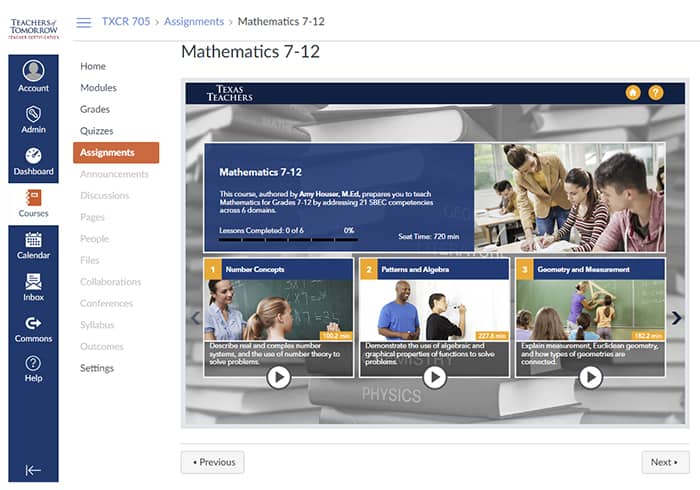Screen dimensions: 700x490
Task: Click the classroom photo in course banner
Action: pyautogui.click(x=569, y=198)
